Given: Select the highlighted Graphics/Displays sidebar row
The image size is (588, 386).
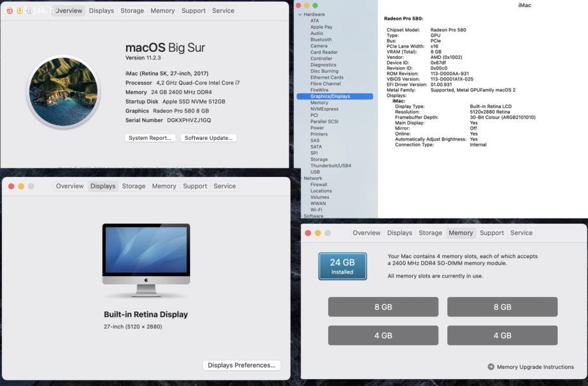Looking at the screenshot, I should coord(335,96).
